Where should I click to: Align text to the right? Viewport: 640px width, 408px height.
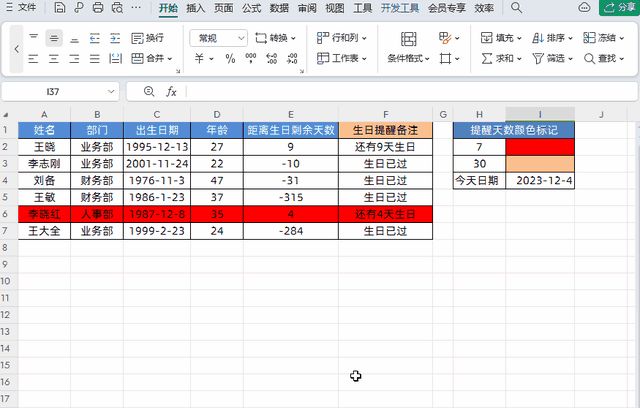click(x=74, y=59)
